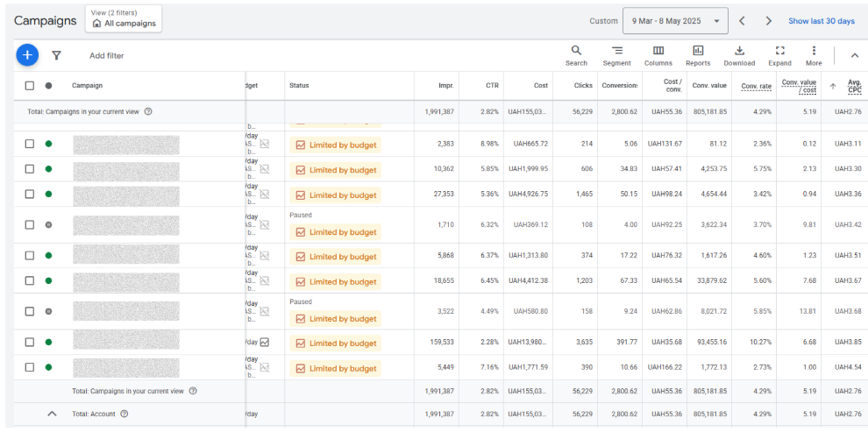Click help icon beside top Total: Campaigns row
The image size is (868, 432).
pos(148,111)
